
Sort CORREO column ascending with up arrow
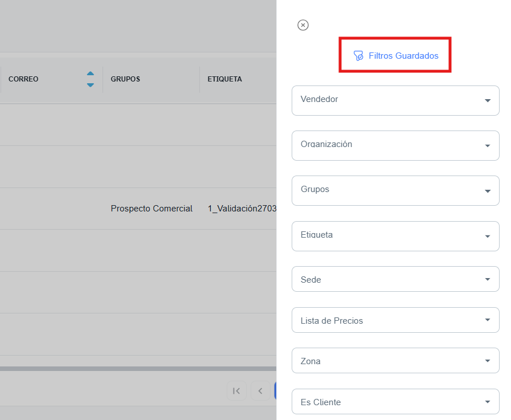click(x=90, y=74)
